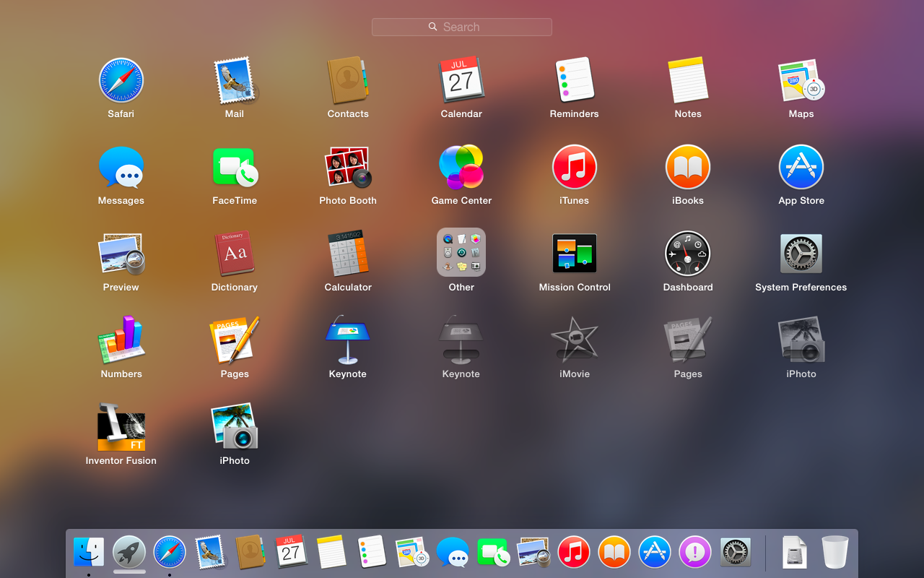Screen dimensions: 924x578
Task: Open Messages in the Launchpad grid
Action: (121, 167)
